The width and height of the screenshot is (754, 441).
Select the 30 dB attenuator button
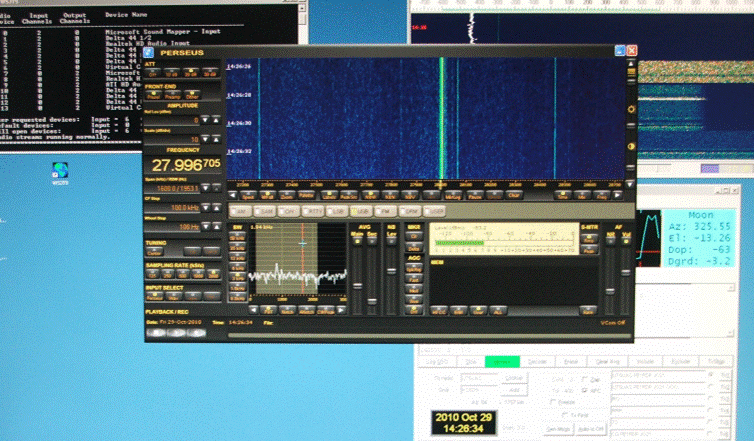(210, 73)
